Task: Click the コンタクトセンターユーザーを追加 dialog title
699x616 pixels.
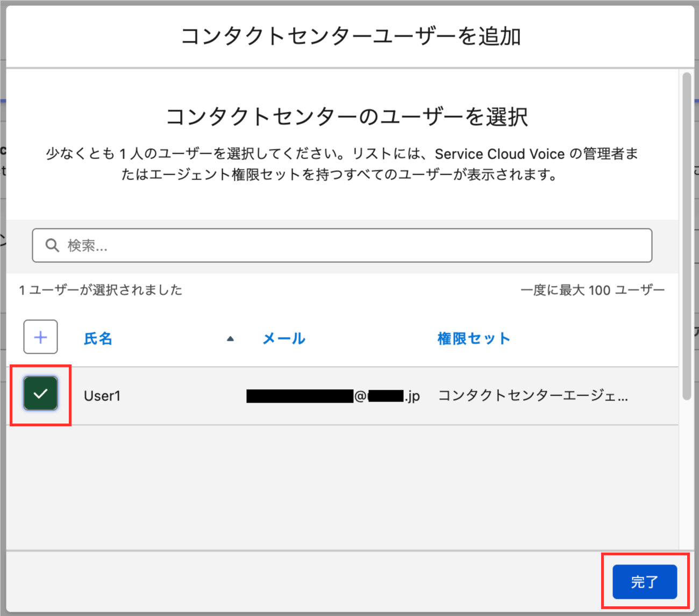Action: coord(349,35)
